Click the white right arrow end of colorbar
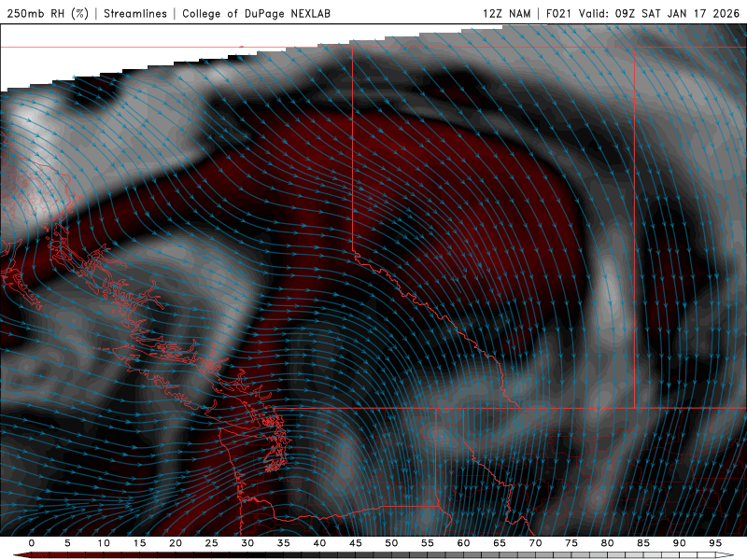Image resolution: width=747 pixels, height=560 pixels. 726,555
